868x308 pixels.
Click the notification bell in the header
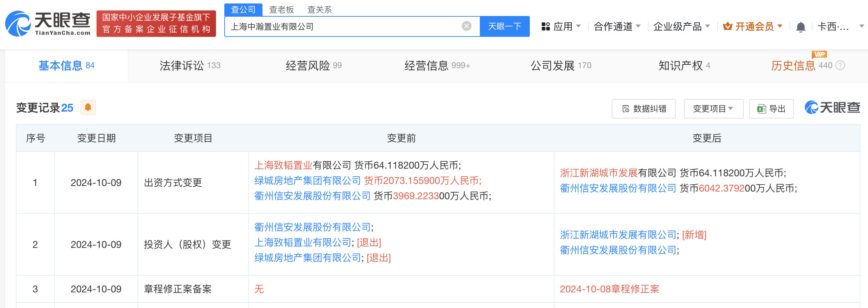tap(801, 27)
